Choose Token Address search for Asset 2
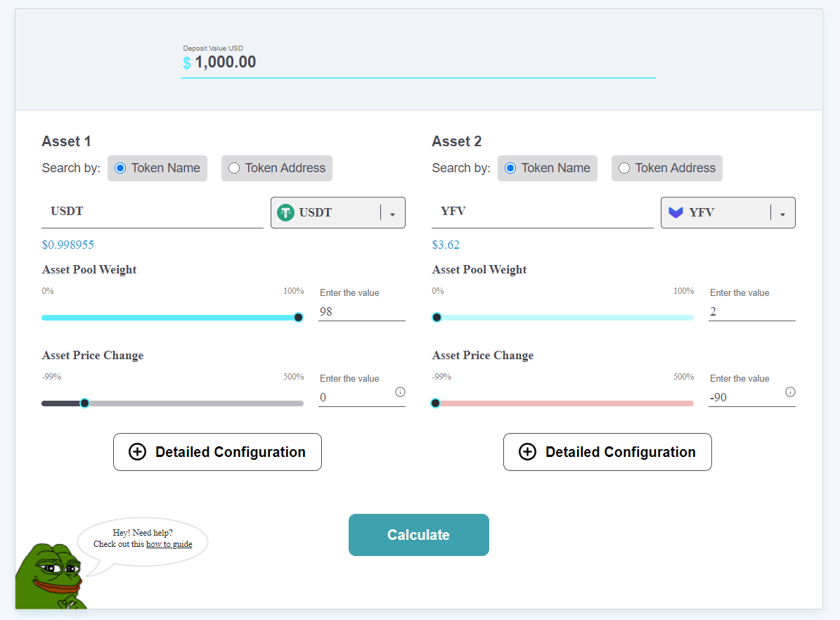Image resolution: width=840 pixels, height=620 pixels. [624, 168]
